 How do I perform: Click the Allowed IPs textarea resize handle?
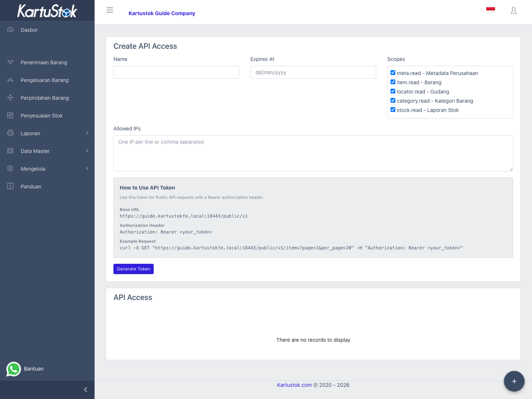511,169
